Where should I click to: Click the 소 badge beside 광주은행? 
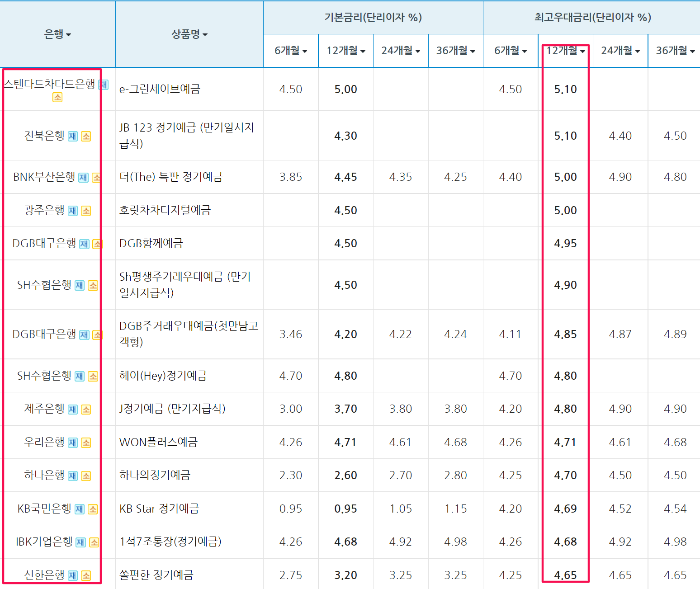point(86,211)
